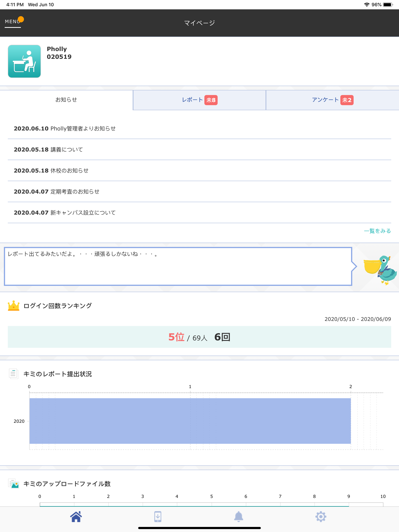399x532 pixels.
Task: Tap the pelican mascot character
Action: [x=380, y=270]
